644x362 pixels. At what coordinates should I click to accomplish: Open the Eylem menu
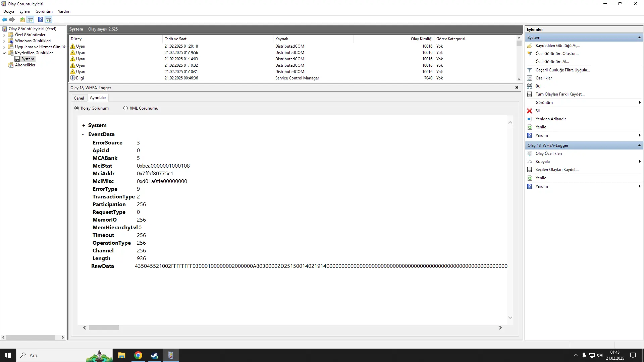click(x=25, y=11)
